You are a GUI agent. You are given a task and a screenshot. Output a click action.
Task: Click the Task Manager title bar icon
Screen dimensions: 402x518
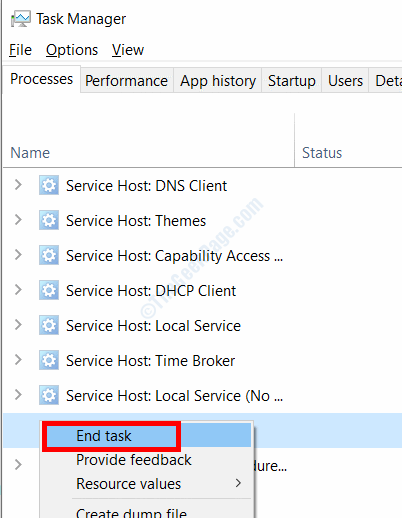[x=21, y=19]
